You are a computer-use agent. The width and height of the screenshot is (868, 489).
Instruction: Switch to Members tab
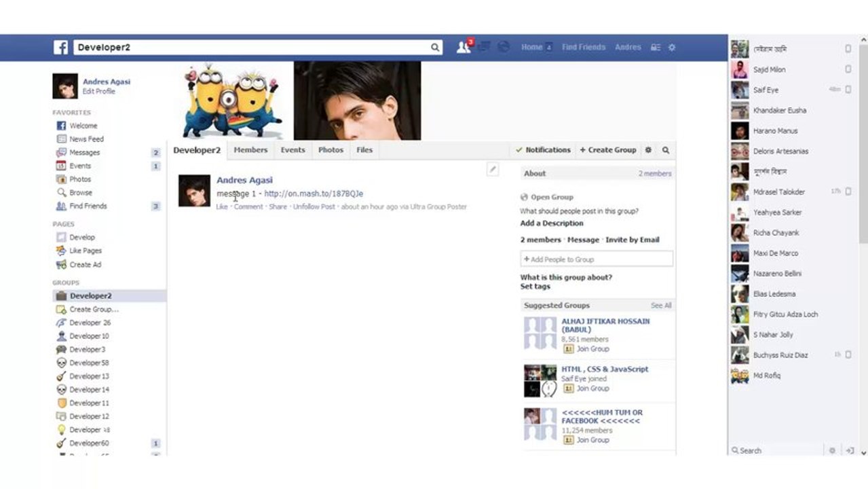click(250, 150)
